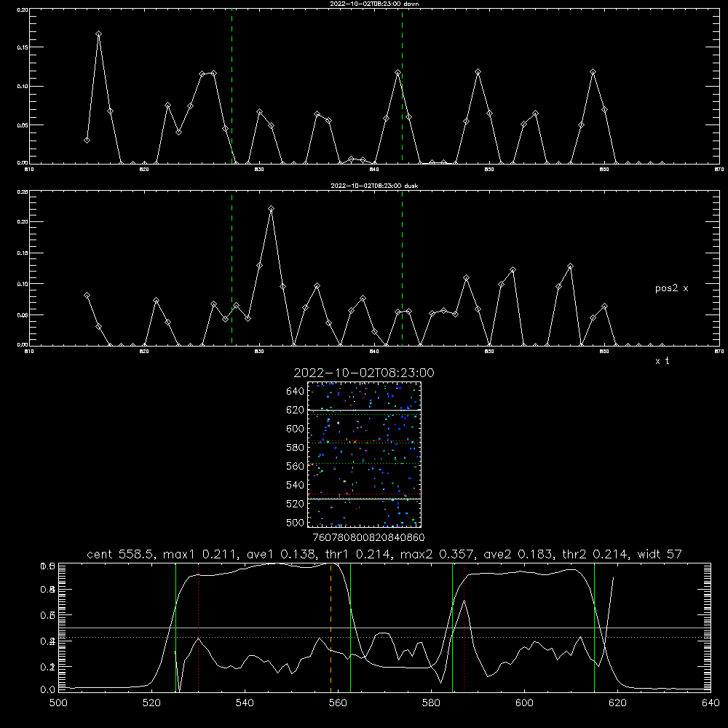Click the "600" x-axis label of bottom plot
Image resolution: width=728 pixels, height=728 pixels.
pos(524,703)
